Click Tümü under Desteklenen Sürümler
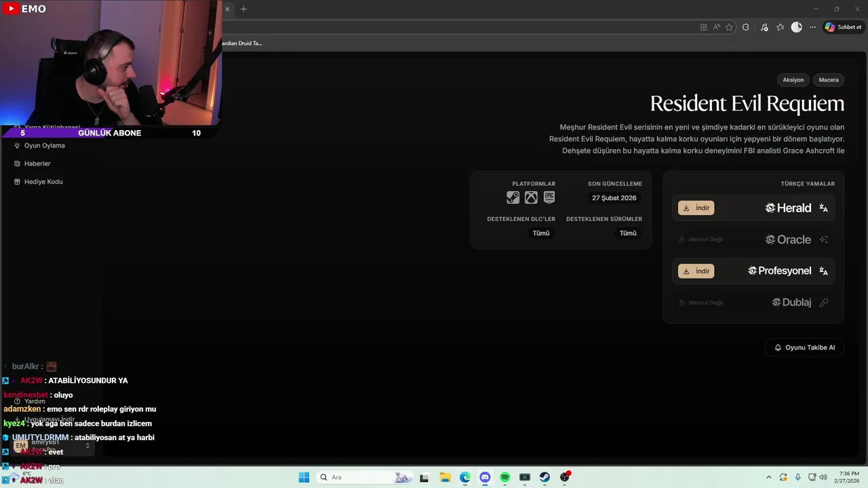The width and height of the screenshot is (868, 488). 628,233
